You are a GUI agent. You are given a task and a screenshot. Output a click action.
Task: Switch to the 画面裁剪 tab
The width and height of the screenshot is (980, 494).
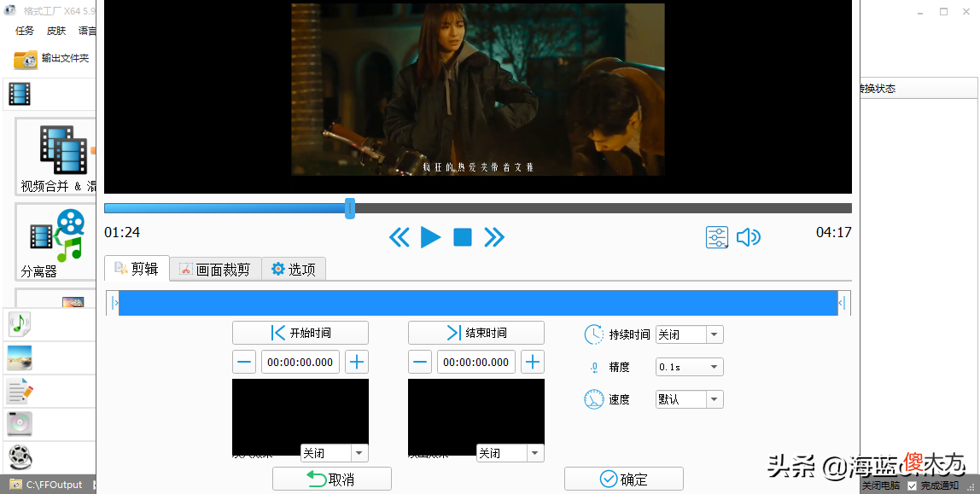tap(215, 269)
